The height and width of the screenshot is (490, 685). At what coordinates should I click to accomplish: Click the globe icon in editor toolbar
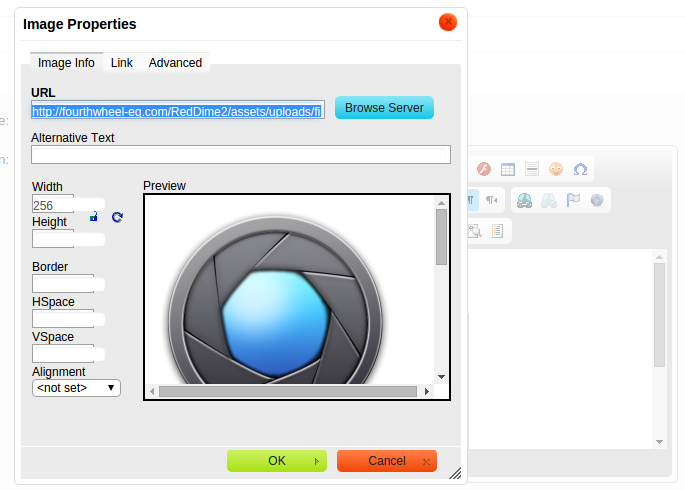pos(597,200)
